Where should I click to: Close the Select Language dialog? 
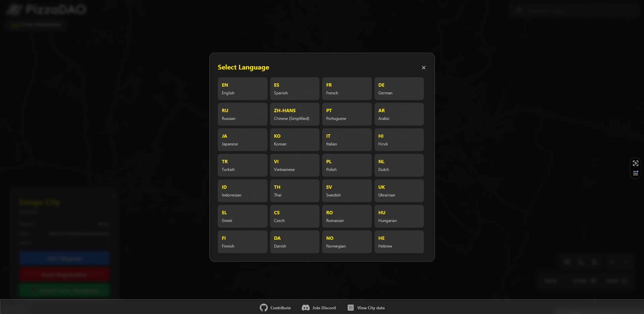pyautogui.click(x=424, y=68)
